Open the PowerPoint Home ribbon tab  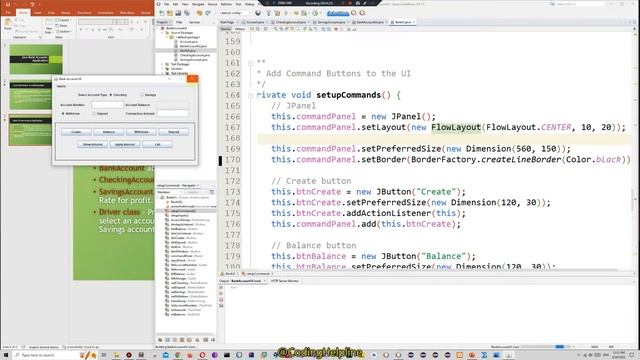(x=23, y=13)
